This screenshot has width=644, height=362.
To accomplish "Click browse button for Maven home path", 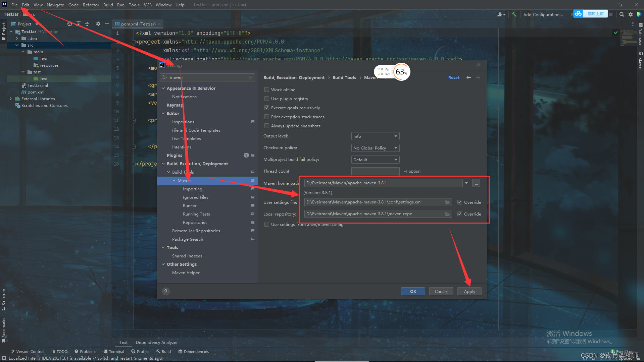I will click(476, 183).
